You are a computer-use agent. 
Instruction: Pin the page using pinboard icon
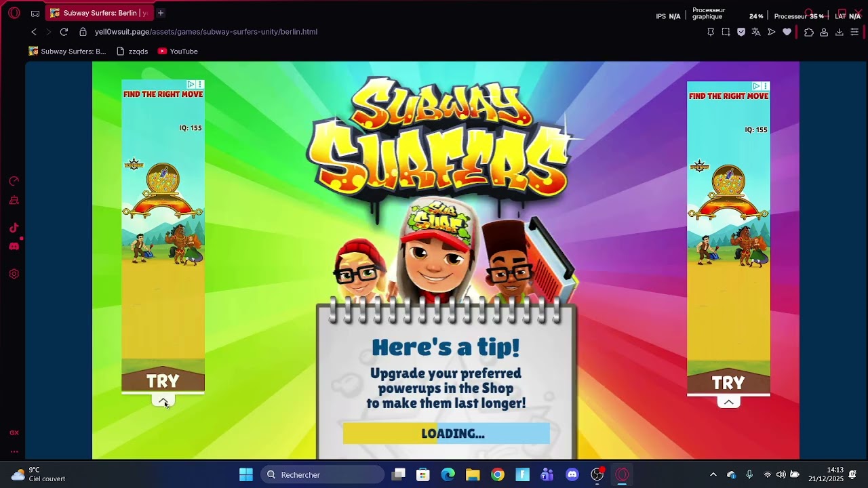711,32
